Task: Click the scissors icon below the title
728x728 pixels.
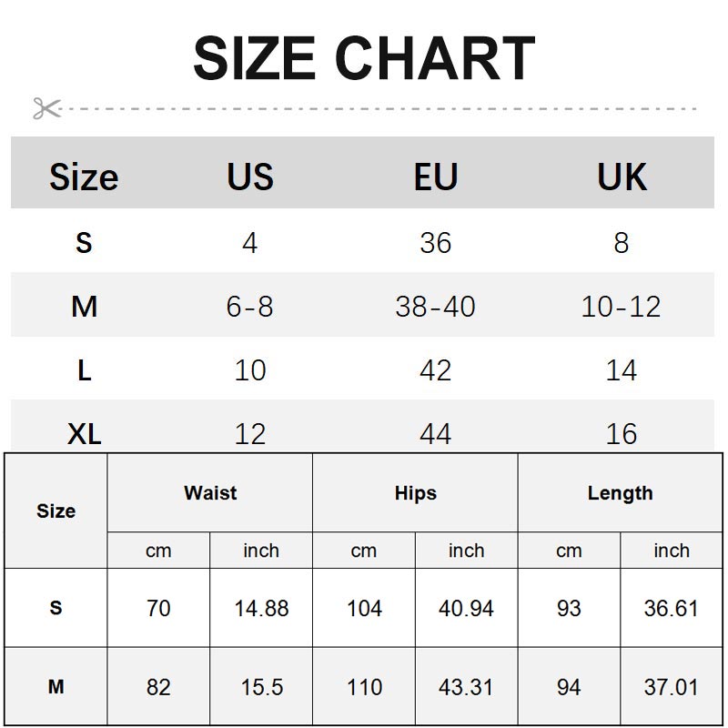Action: tap(46, 109)
